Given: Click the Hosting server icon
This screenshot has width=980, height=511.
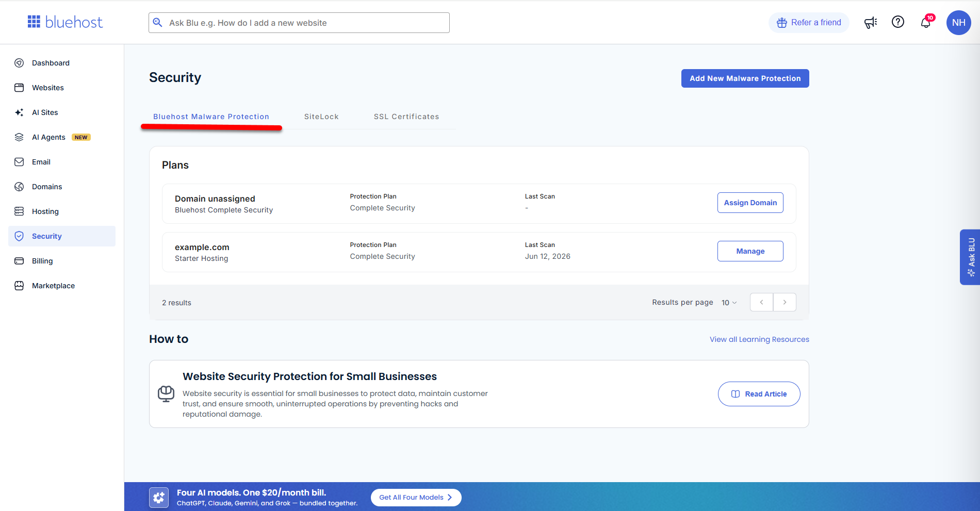Looking at the screenshot, I should point(19,211).
